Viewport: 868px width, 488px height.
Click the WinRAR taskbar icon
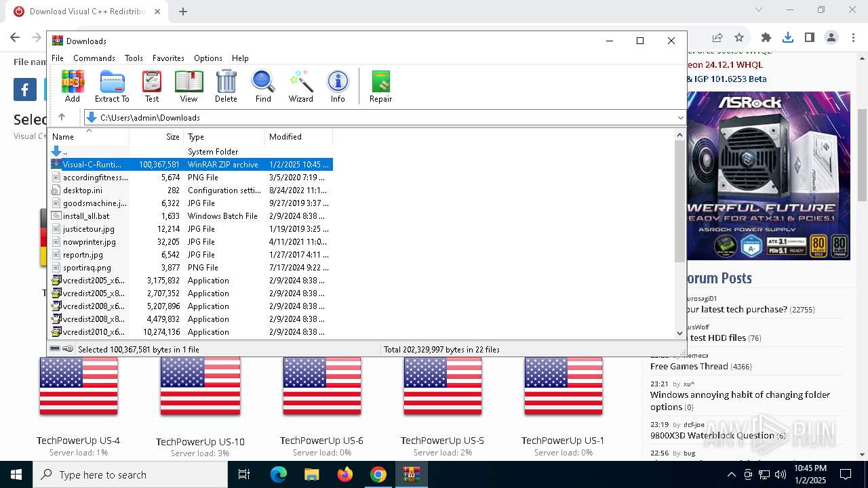[x=412, y=474]
